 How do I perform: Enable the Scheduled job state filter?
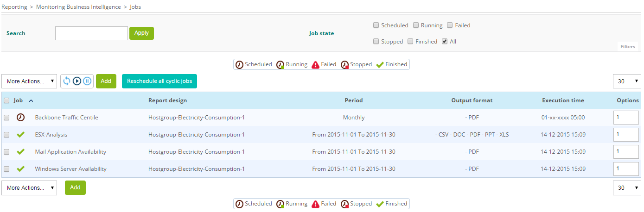coord(376,25)
